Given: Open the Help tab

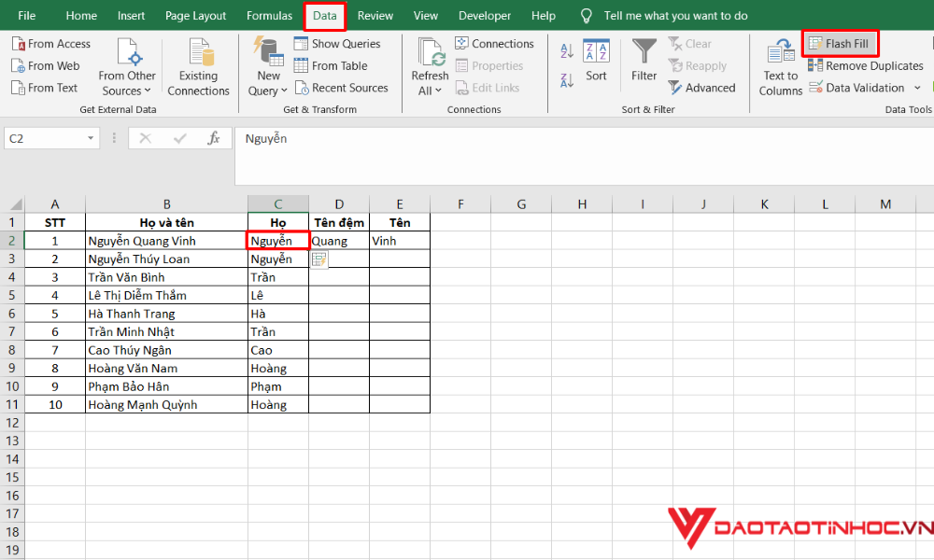Looking at the screenshot, I should [544, 16].
